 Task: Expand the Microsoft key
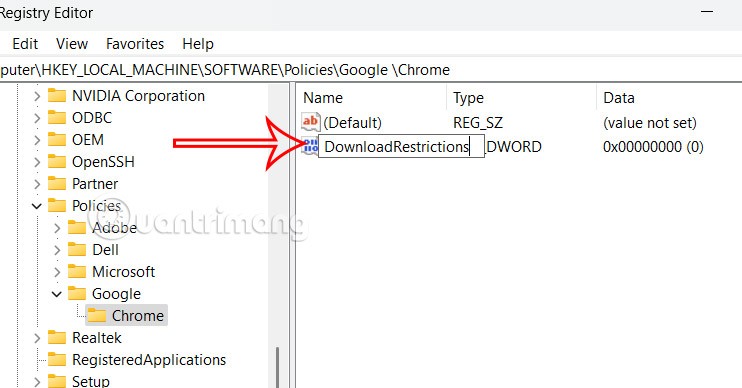tap(57, 272)
